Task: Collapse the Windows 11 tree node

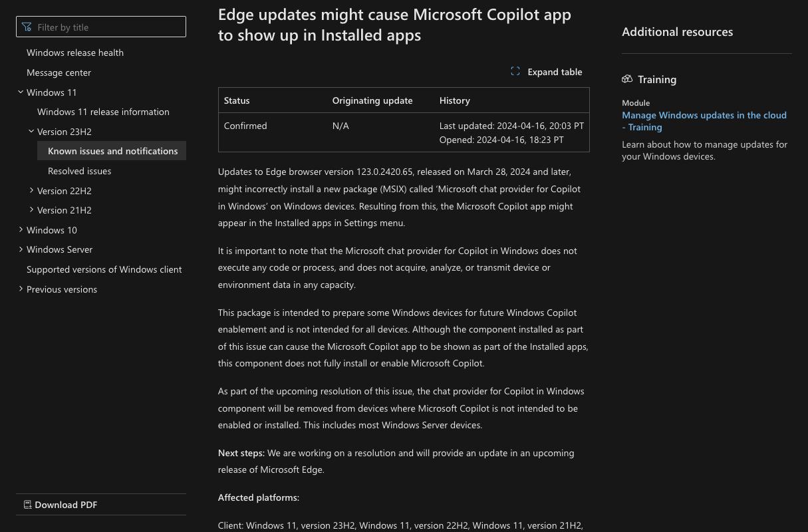Action: point(21,92)
